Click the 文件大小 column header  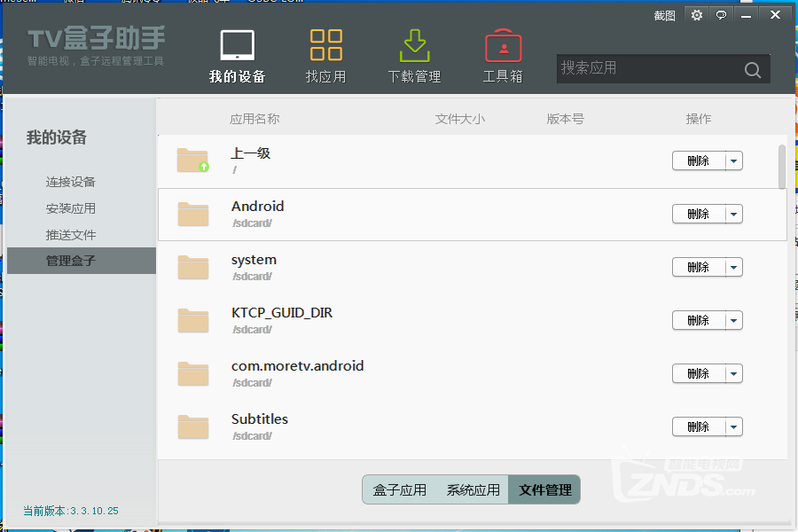click(x=460, y=119)
